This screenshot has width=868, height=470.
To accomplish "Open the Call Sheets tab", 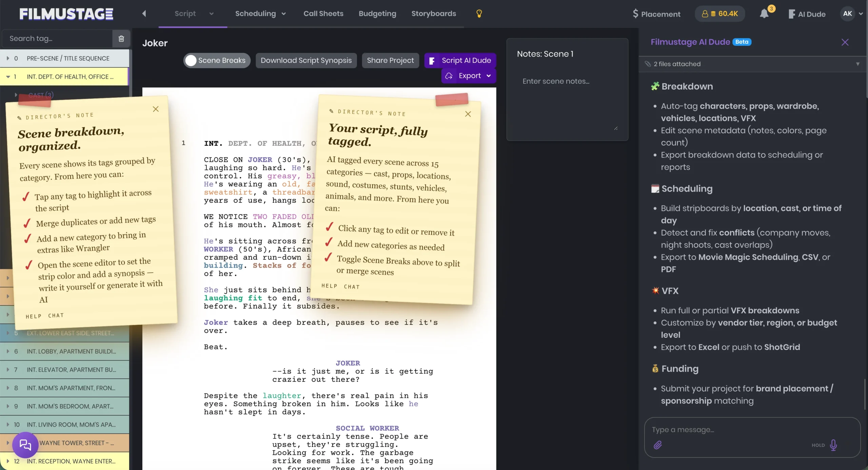I will [323, 14].
